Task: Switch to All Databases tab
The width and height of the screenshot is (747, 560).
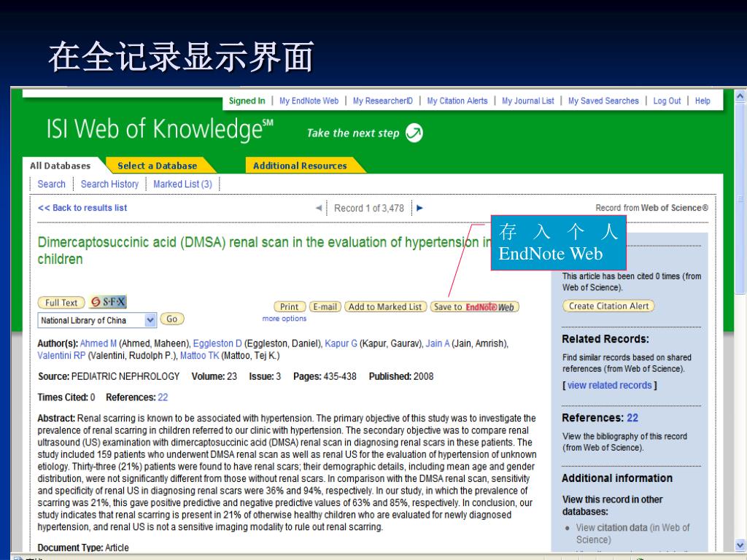Action: (60, 166)
